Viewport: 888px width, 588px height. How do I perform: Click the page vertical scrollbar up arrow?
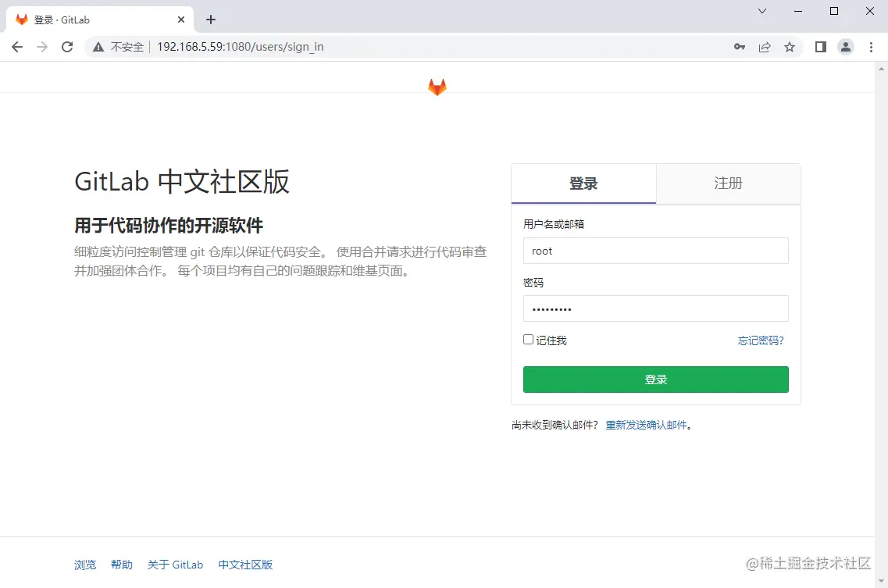coord(881,69)
